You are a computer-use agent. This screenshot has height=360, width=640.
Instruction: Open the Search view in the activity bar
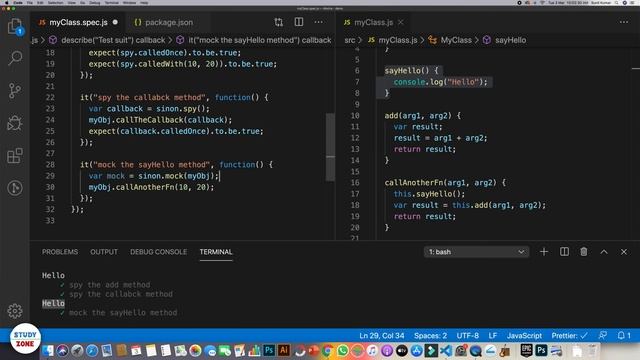[15, 58]
